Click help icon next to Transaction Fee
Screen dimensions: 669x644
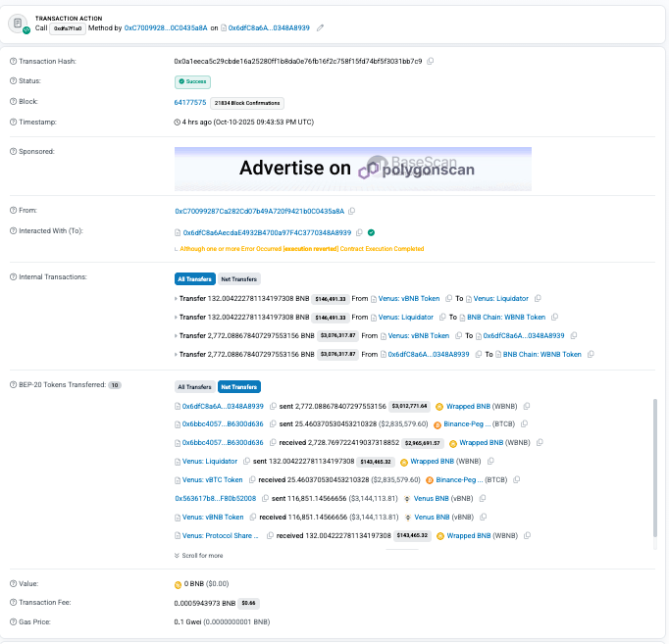coord(13,602)
